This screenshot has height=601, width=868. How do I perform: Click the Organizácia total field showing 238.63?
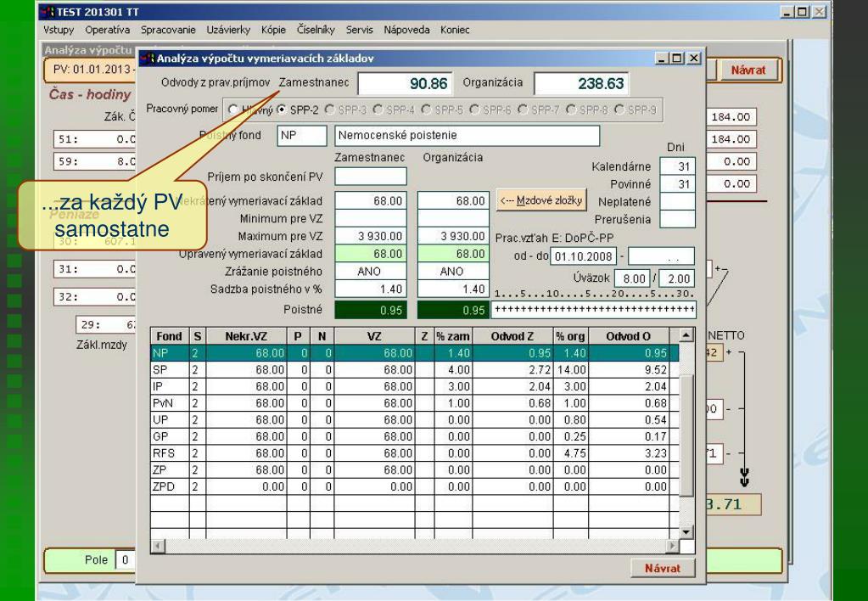(581, 84)
